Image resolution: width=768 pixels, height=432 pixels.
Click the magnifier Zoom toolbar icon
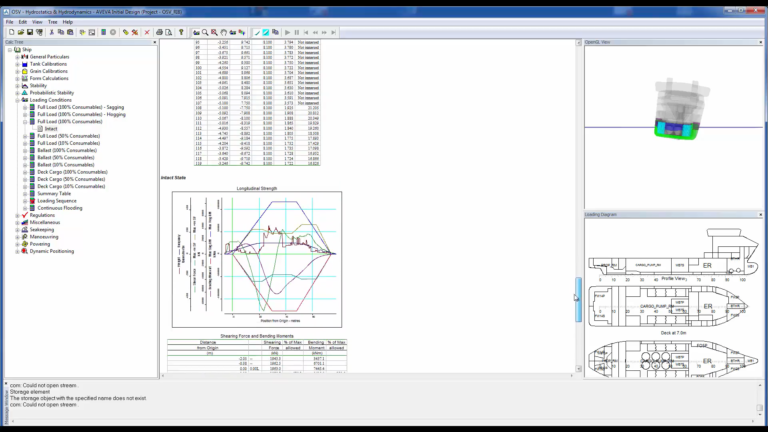coord(205,32)
